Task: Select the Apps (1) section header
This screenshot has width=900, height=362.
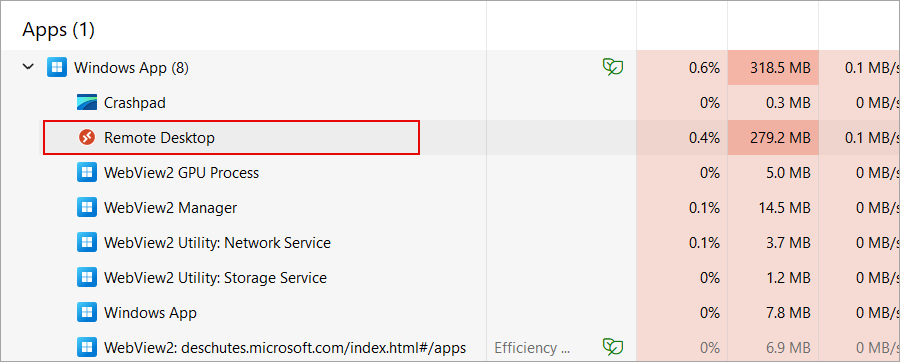Action: (x=58, y=29)
